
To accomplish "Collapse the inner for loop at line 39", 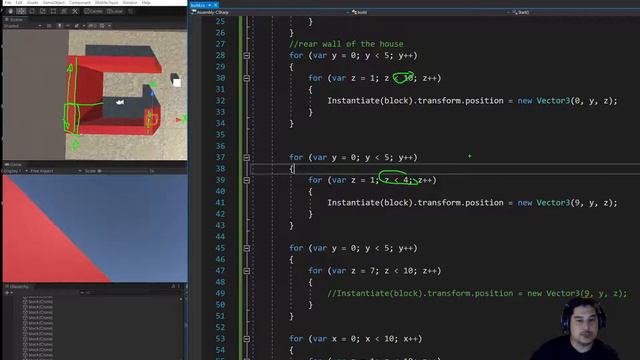I will (x=247, y=180).
